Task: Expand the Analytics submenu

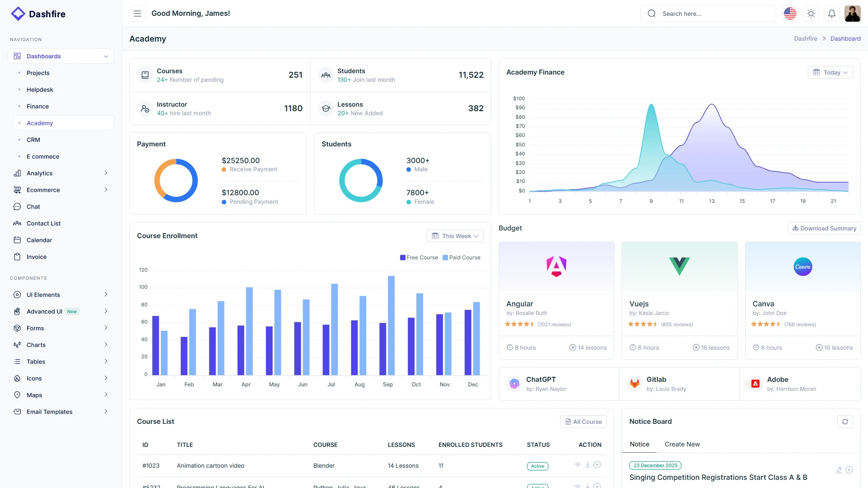Action: point(61,173)
